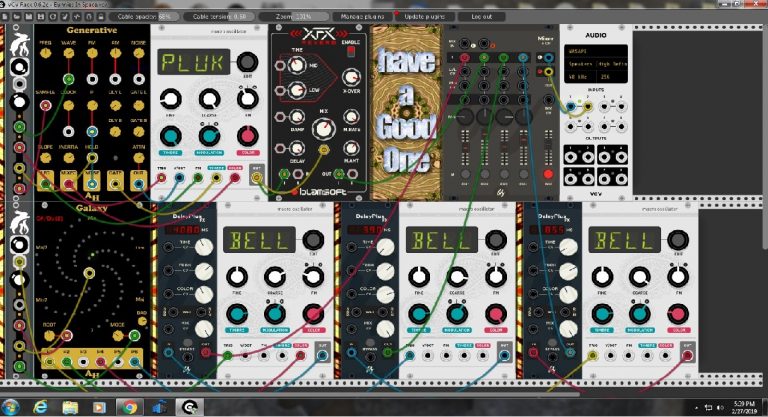
Task: Open Manage plugins
Action: (362, 16)
